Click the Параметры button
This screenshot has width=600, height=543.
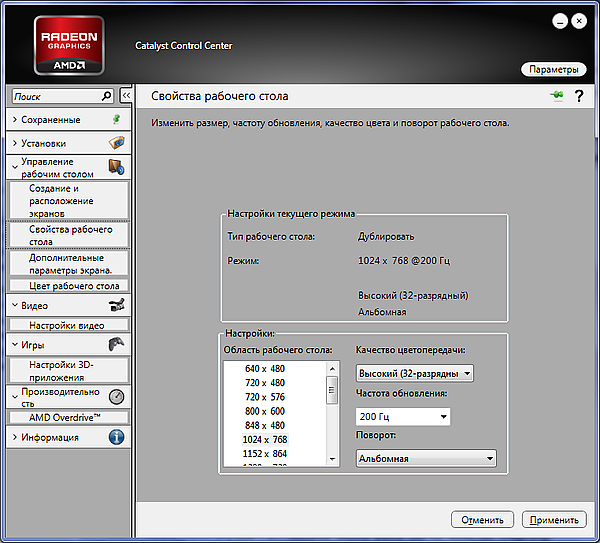click(553, 69)
